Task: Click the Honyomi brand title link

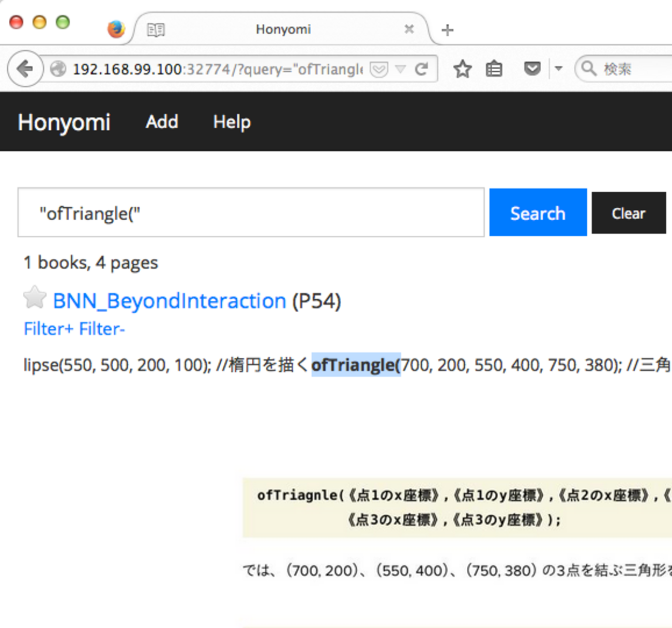Action: [64, 122]
